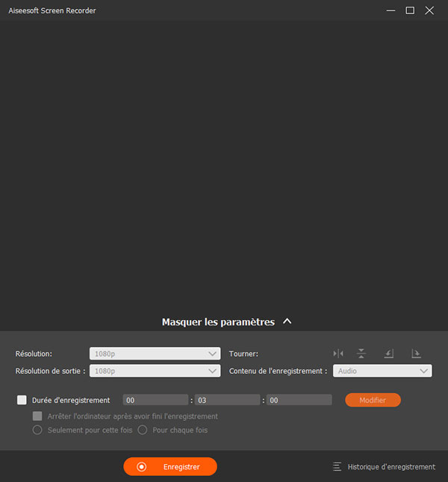Click the record circle icon on Enregistrer
Screen dimensions: 448x482
coord(142,466)
